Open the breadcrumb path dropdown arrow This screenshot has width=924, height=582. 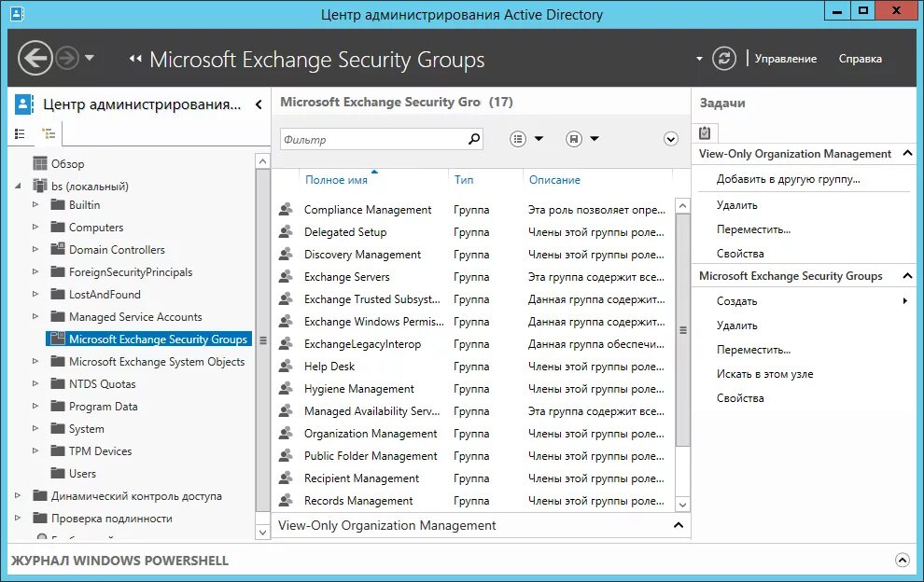(x=699, y=59)
